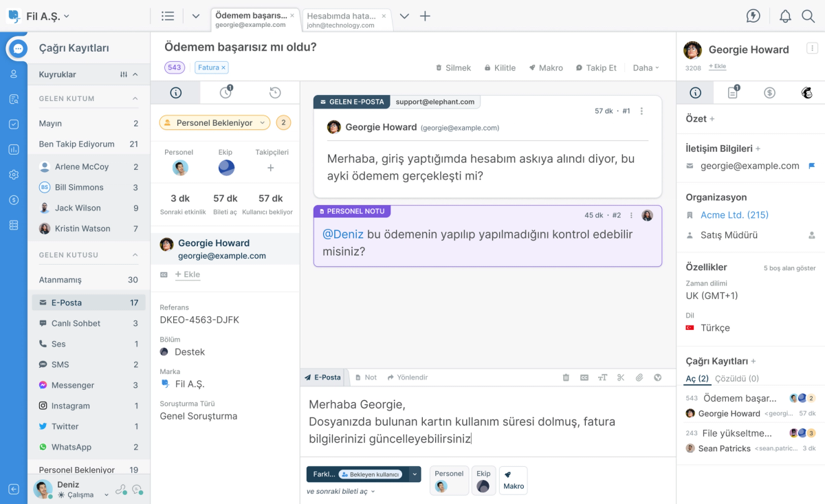Open Georgie Howard profile three-dot menu
The width and height of the screenshot is (825, 504).
(812, 48)
